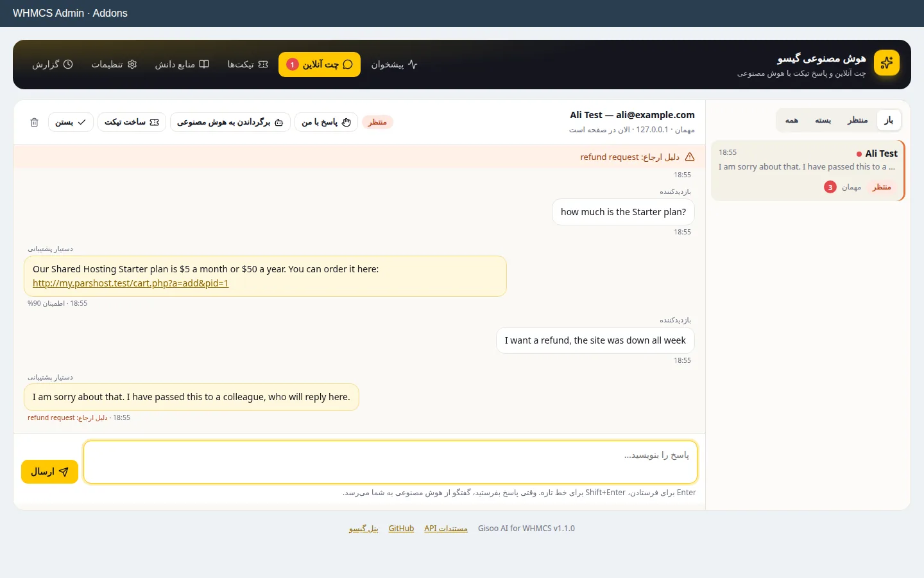Open the GitHub footer link
This screenshot has width=924, height=578.
point(401,529)
